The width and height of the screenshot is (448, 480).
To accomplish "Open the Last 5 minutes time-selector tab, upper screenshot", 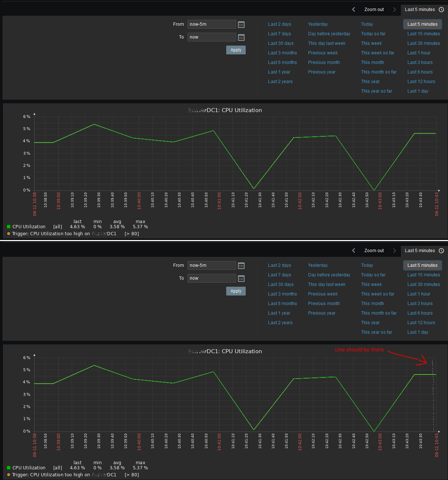I will [x=424, y=10].
